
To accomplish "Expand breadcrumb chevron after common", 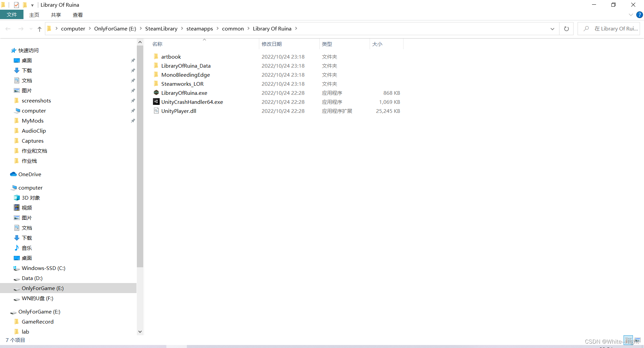I will pyautogui.click(x=248, y=28).
